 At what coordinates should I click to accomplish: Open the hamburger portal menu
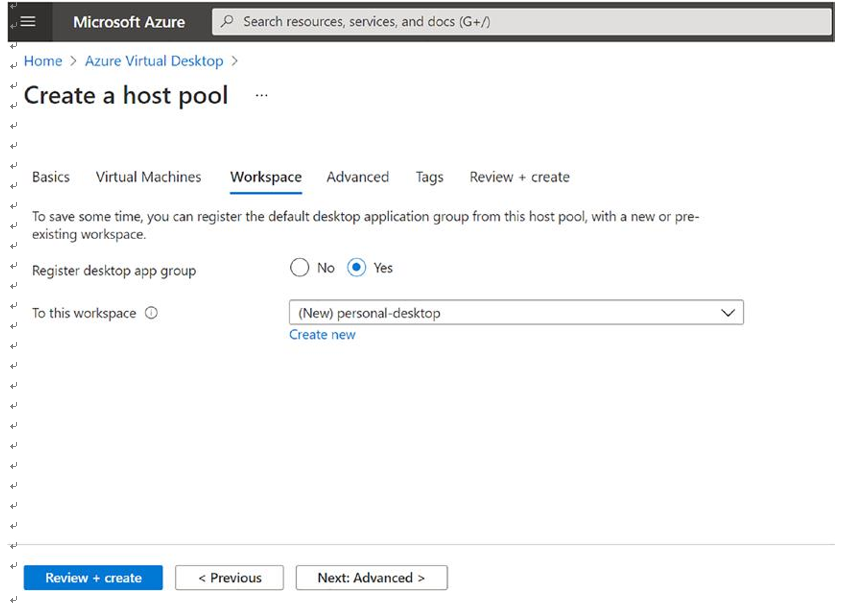coord(28,21)
